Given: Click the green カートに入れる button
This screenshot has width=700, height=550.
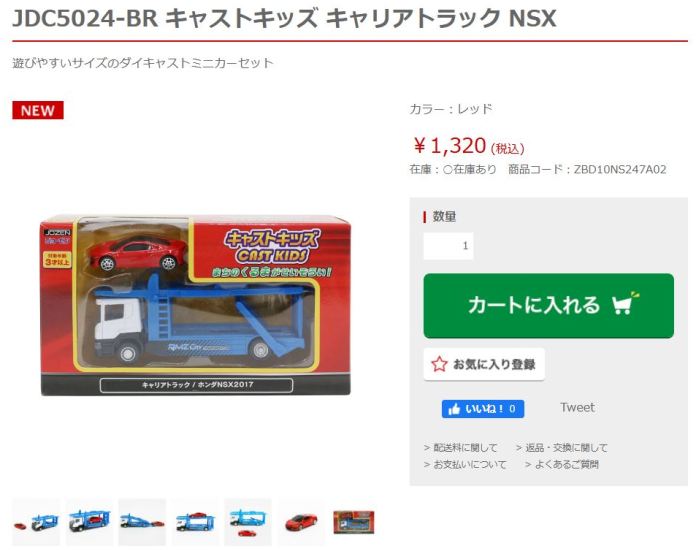Looking at the screenshot, I should click(548, 306).
